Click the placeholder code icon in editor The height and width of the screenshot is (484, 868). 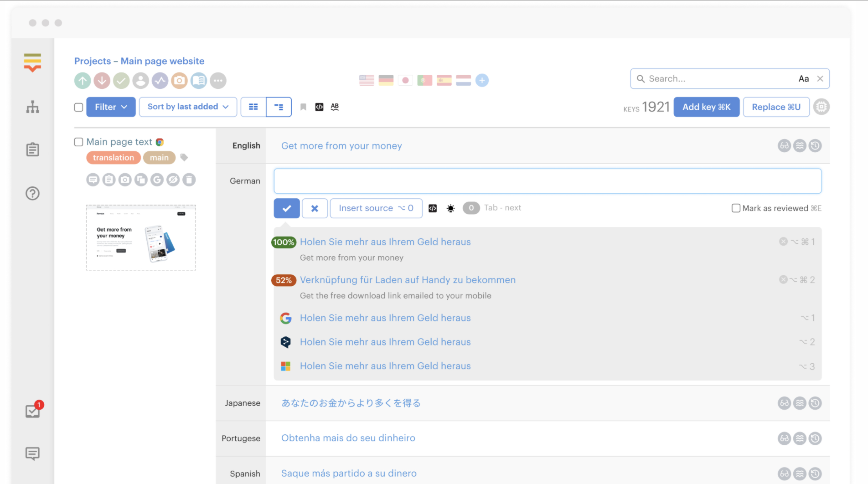coord(433,208)
